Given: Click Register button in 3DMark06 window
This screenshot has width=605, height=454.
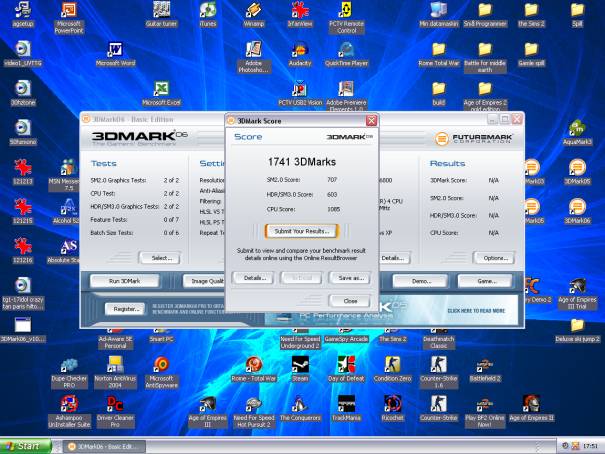Looking at the screenshot, I should (125, 309).
